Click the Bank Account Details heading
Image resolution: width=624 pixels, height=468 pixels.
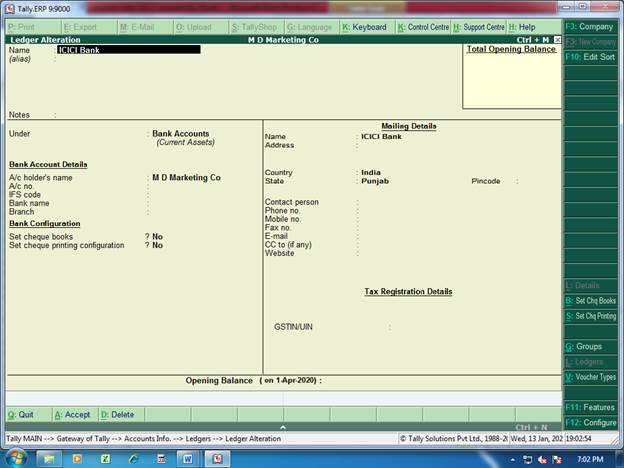pos(48,164)
